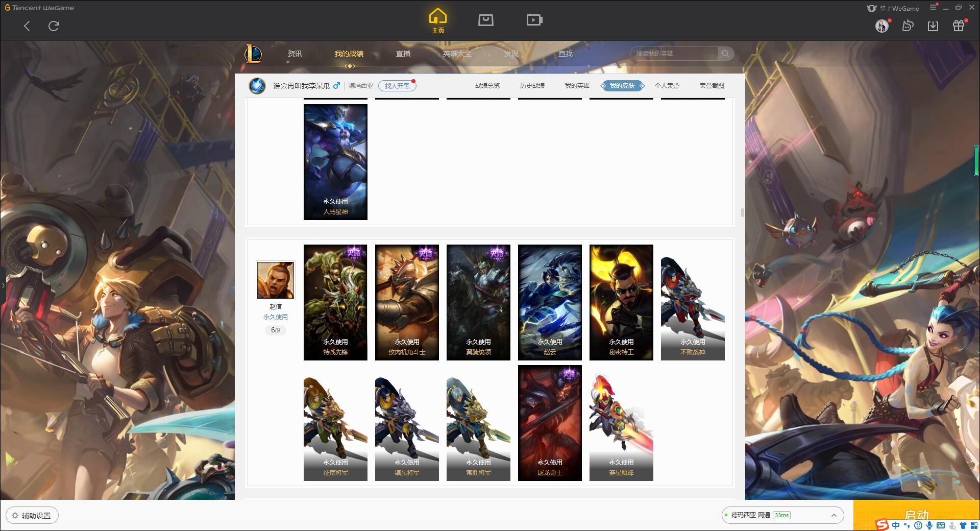This screenshot has height=531, width=980.
Task: Expand the 德玛西亚 网通 server dropdown
Action: point(782,515)
